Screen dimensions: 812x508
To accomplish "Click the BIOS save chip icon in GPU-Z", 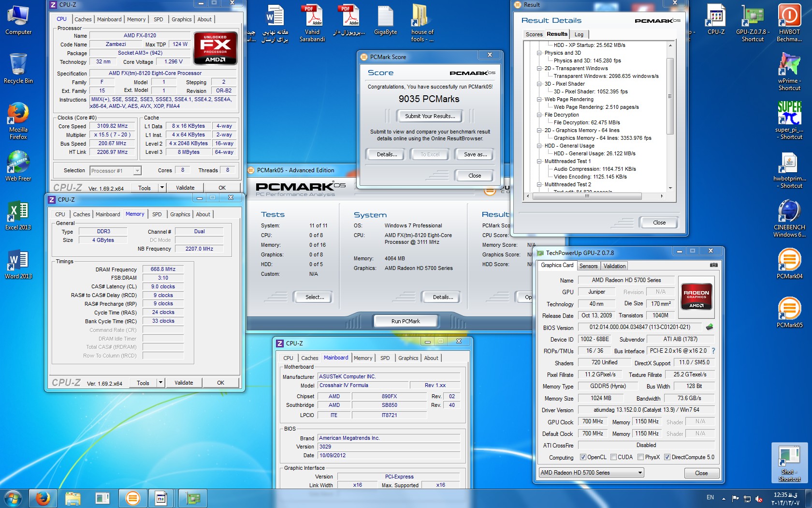I will coord(710,327).
